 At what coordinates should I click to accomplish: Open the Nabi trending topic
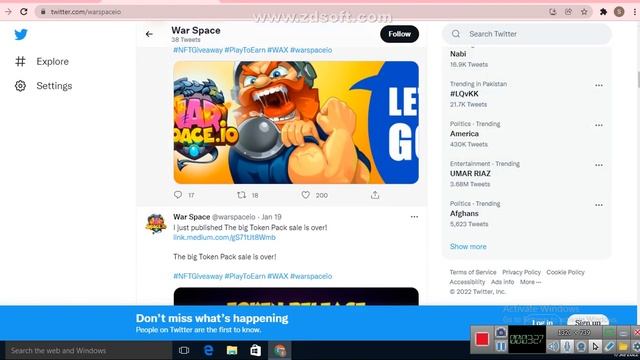click(458, 54)
